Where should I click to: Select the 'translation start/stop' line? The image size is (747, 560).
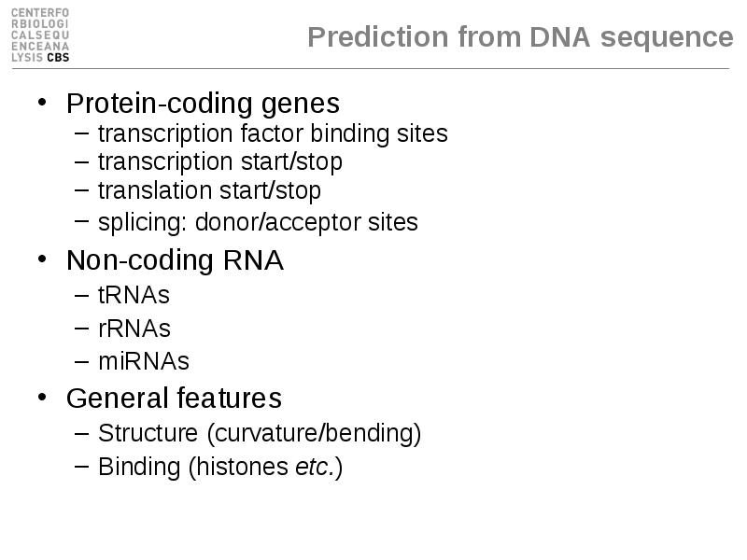tap(209, 191)
